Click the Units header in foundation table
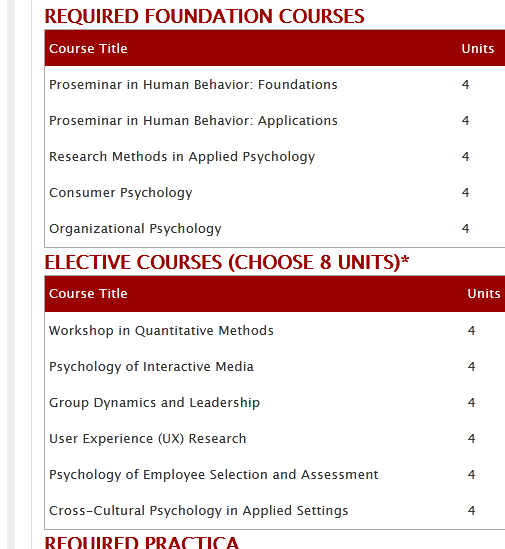 pyautogui.click(x=478, y=48)
